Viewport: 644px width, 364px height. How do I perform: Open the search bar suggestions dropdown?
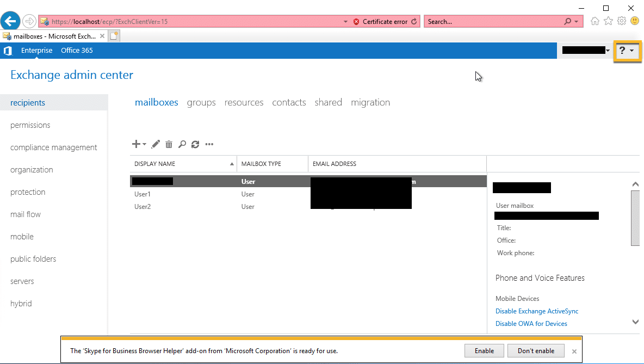point(576,21)
